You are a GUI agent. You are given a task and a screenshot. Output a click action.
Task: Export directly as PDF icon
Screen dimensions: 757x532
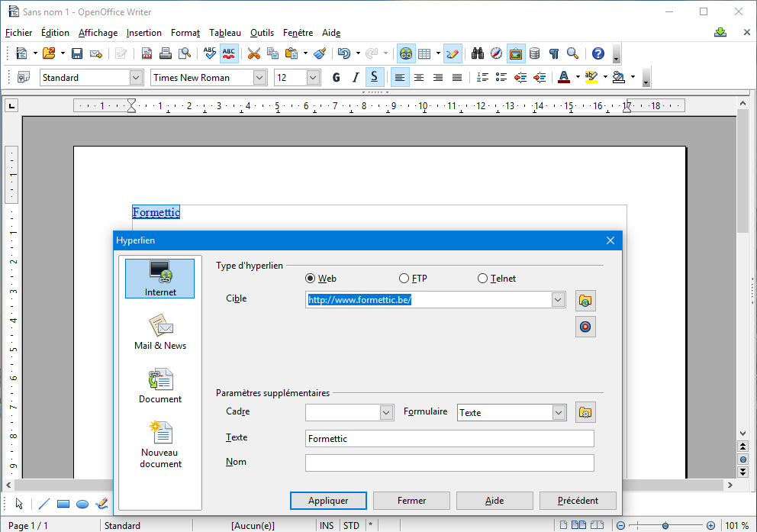[147, 53]
